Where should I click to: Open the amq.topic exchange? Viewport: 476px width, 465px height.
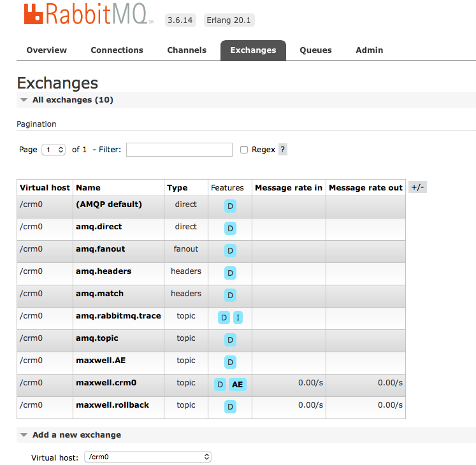coord(97,338)
